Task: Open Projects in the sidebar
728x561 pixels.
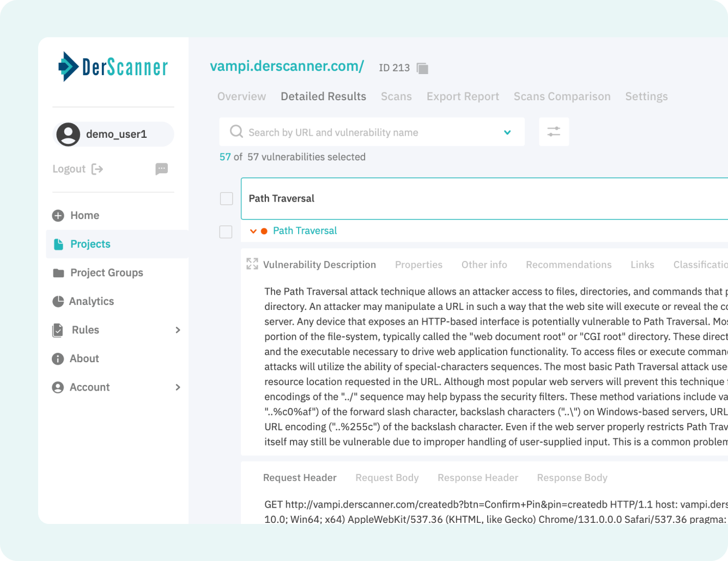Action: click(90, 244)
